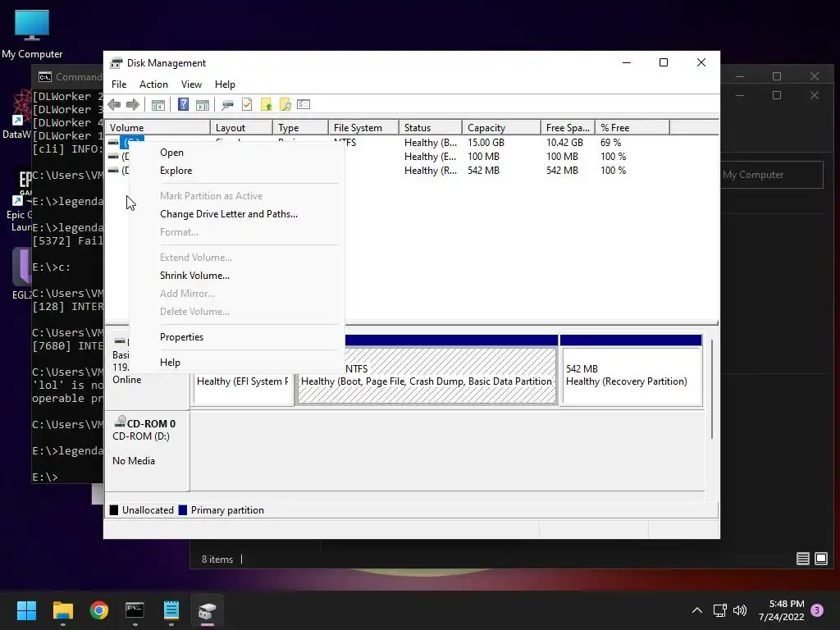Select the EFI System partition block
840x630 pixels.
tap(243, 388)
